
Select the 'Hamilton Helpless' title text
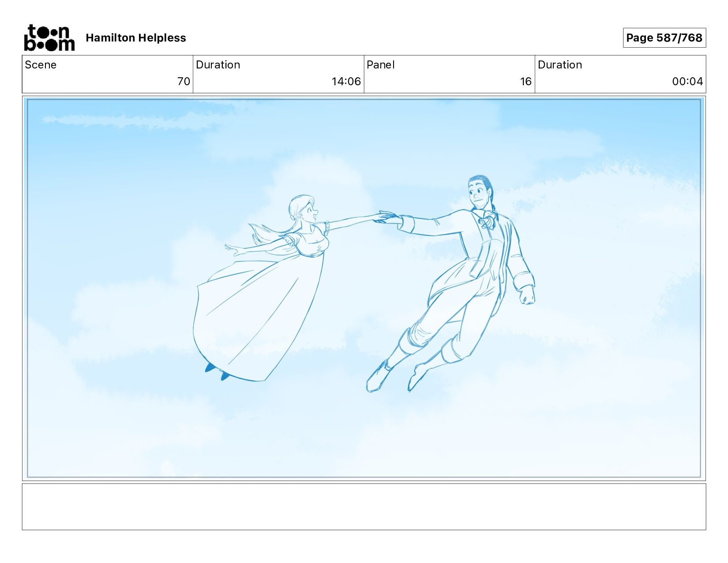click(x=136, y=38)
